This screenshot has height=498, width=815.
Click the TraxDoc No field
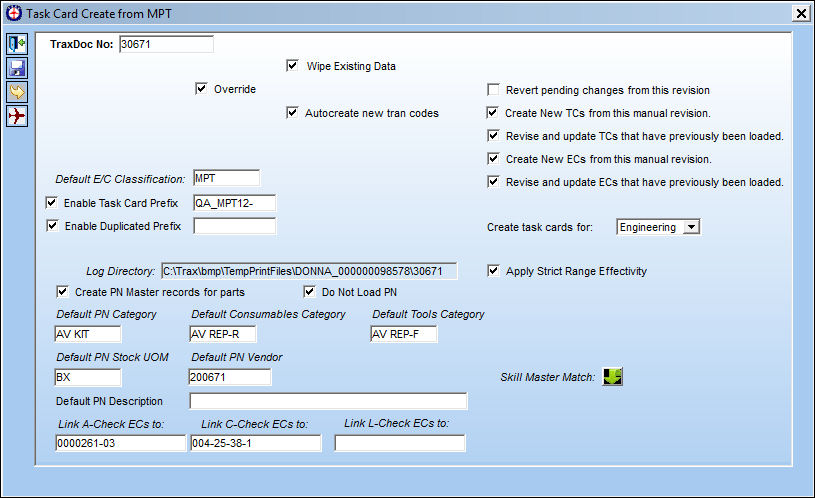pos(166,44)
